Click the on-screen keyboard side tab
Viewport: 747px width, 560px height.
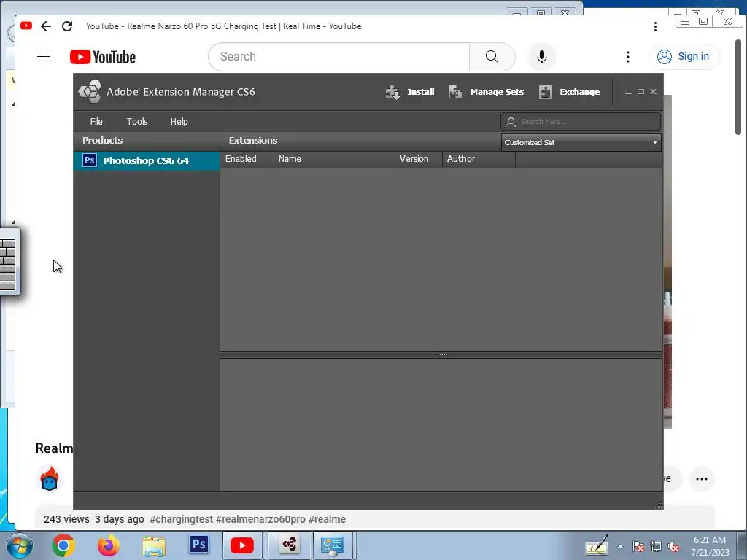[x=9, y=263]
